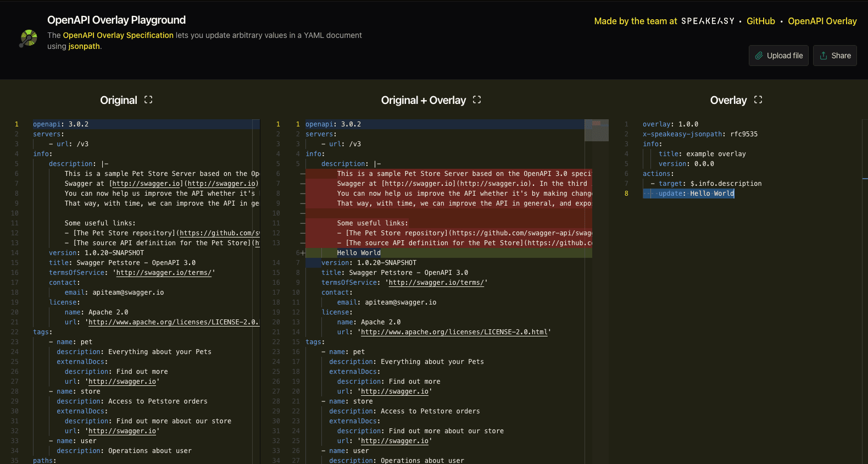Click 'paths:' line in Original editor
868x464 pixels.
44,461
